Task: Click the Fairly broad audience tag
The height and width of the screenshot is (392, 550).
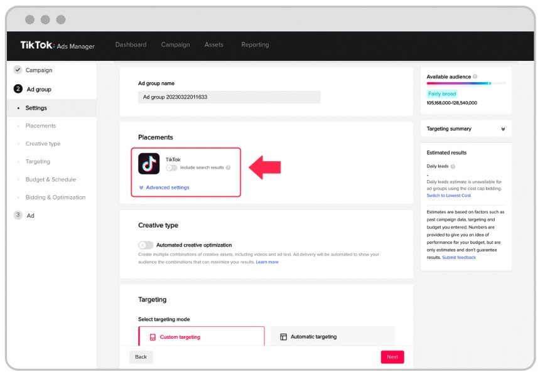Action: (x=442, y=93)
